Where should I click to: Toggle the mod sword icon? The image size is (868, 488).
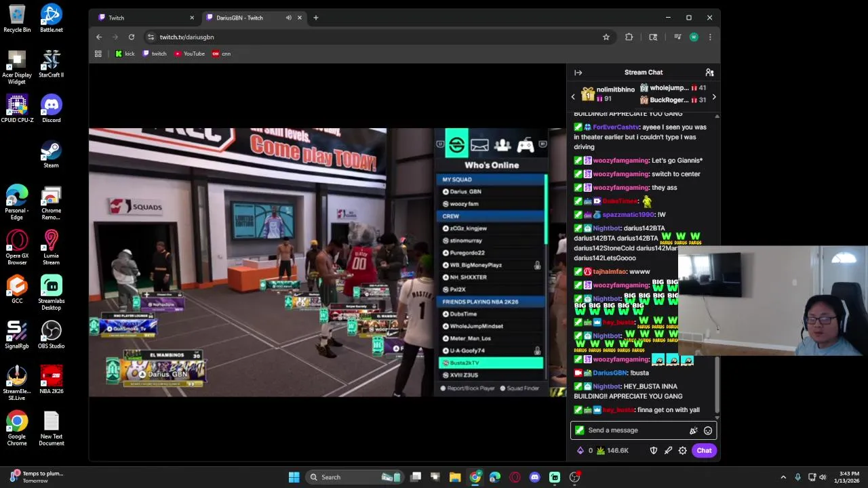click(x=668, y=451)
